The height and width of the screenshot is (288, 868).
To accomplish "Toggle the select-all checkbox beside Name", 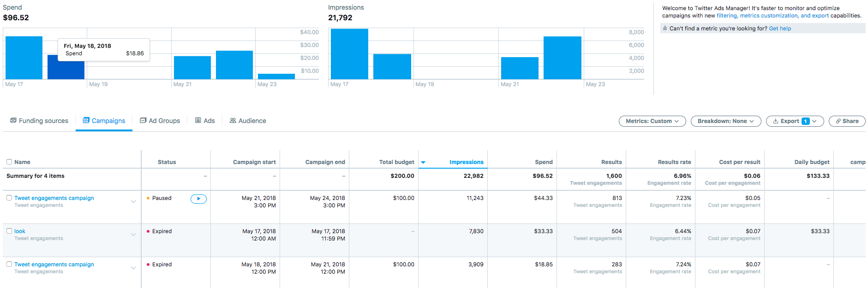I will point(9,162).
